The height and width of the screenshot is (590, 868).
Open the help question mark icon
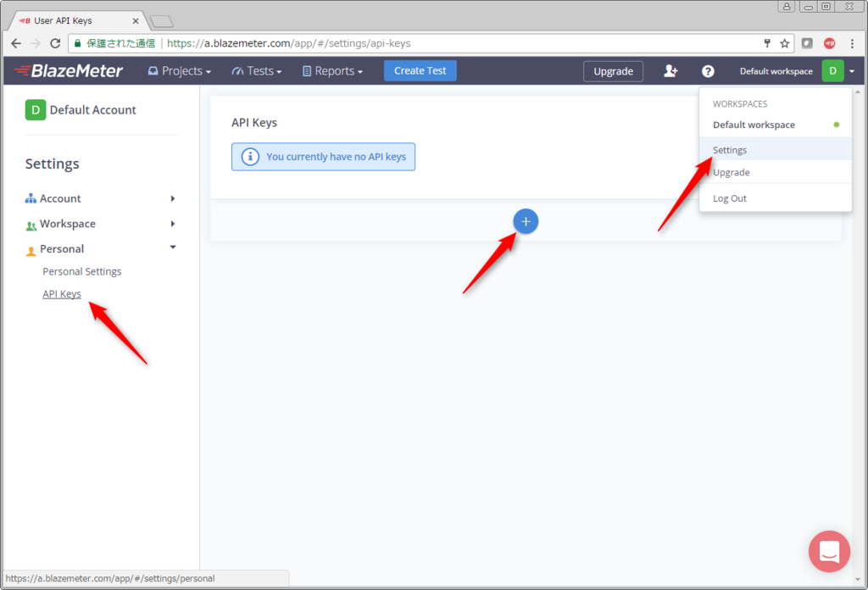coord(708,71)
